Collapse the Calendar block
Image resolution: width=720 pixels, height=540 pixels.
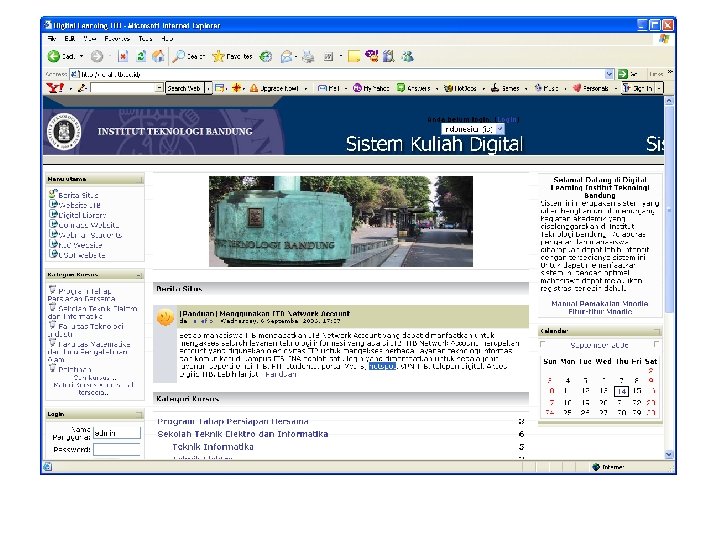(x=657, y=331)
